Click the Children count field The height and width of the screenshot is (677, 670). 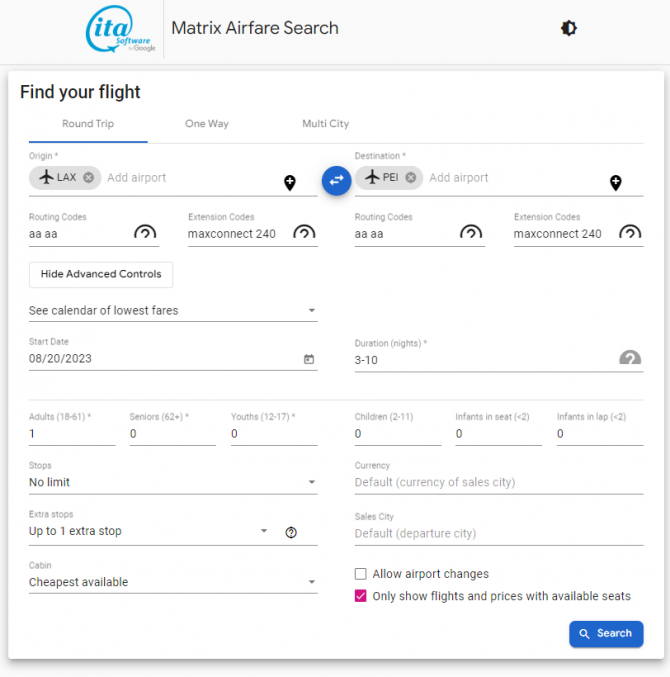[398, 434]
